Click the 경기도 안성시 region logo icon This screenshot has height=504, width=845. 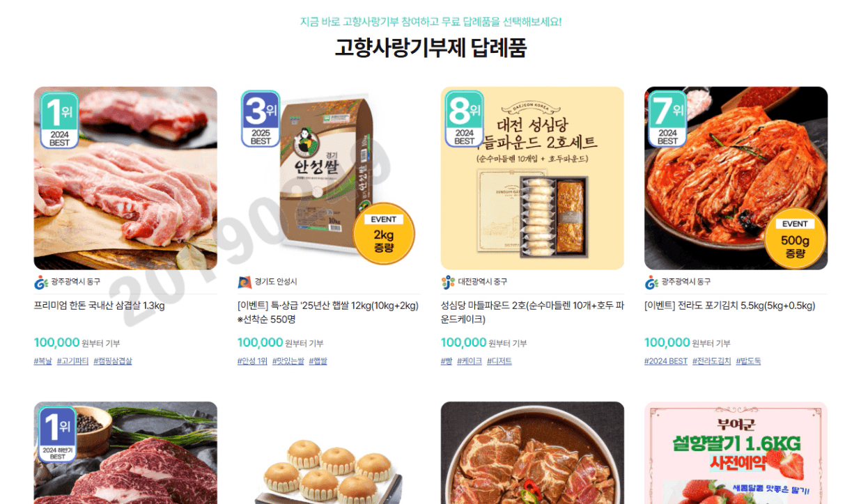coord(245,282)
